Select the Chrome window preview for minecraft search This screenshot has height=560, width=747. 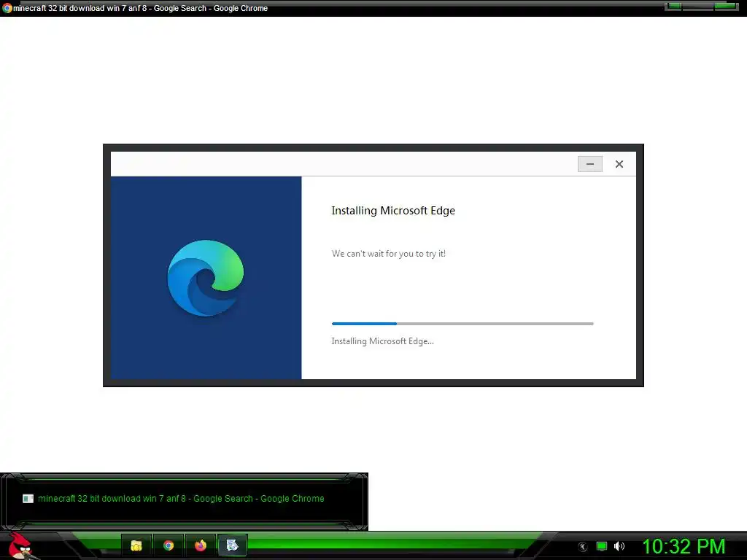[184, 501]
